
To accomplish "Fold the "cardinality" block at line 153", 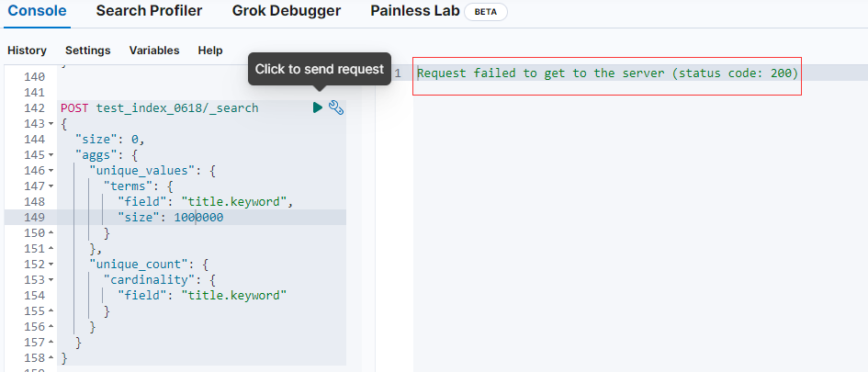I will pyautogui.click(x=51, y=280).
